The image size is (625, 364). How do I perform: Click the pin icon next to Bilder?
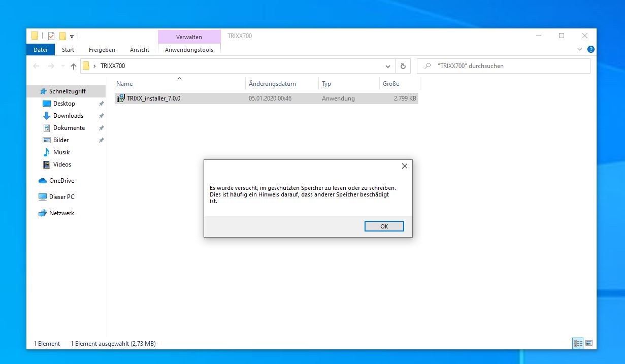(101, 140)
